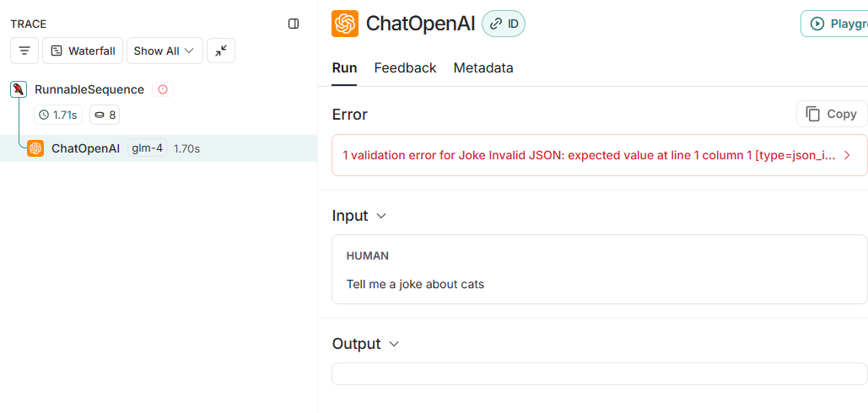Select the ChatOpenAI glm-4 trace row
Viewport: 868px width, 413px height.
click(x=159, y=148)
